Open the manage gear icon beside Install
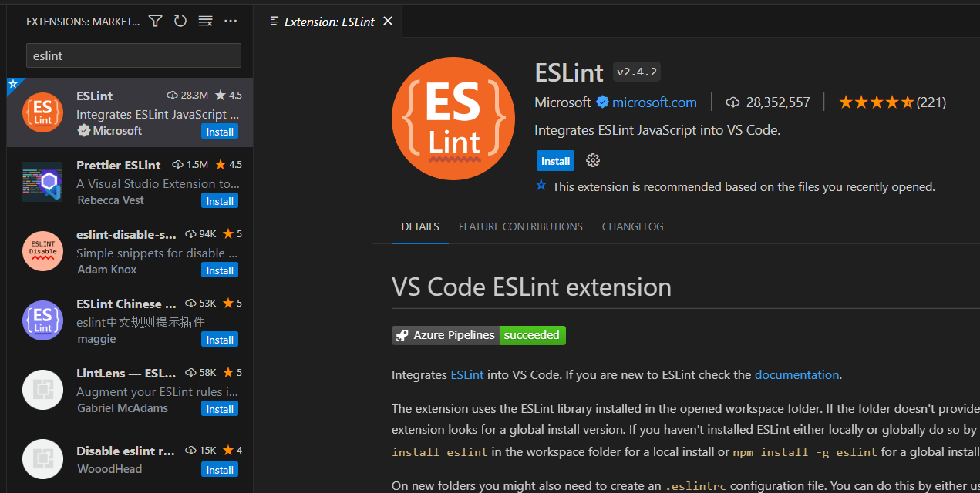980x493 pixels. pyautogui.click(x=593, y=160)
